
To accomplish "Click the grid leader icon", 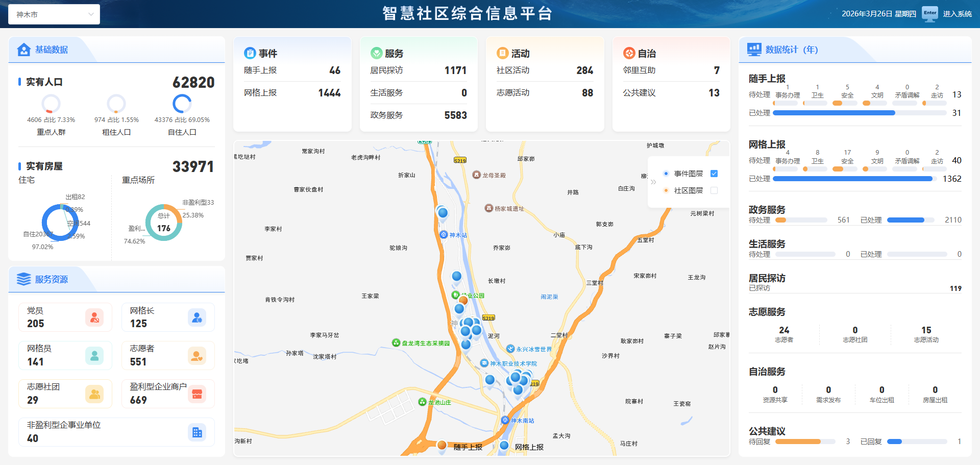I will pos(197,317).
